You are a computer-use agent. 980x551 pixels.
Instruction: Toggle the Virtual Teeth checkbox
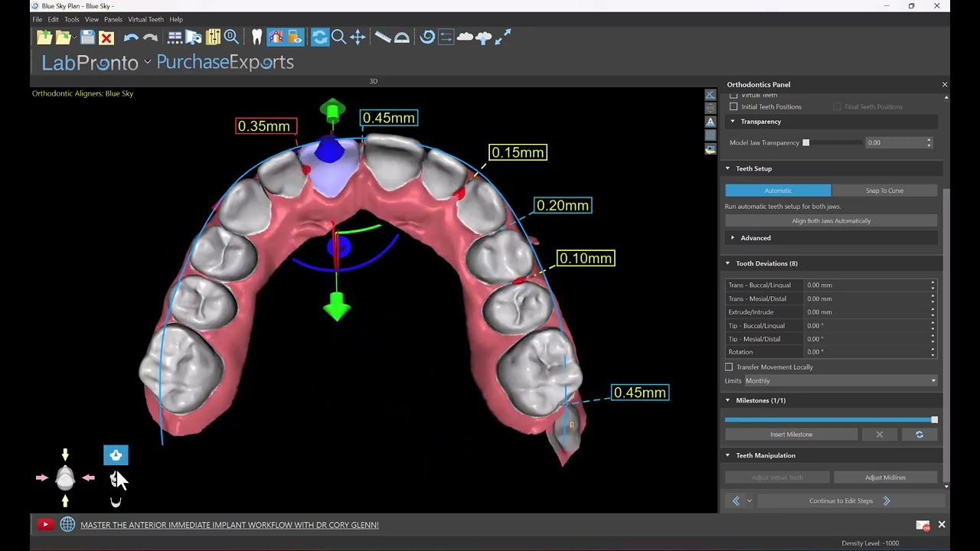[x=733, y=96]
